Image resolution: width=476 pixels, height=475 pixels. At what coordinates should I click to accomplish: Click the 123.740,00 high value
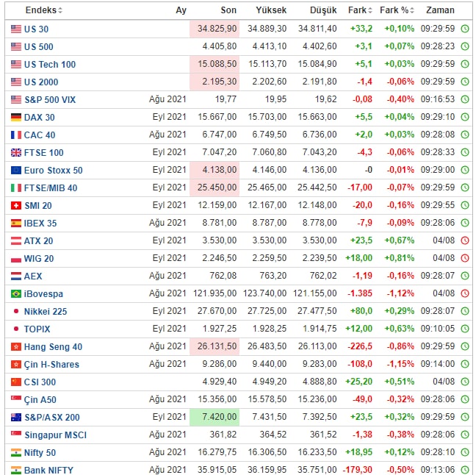click(264, 293)
